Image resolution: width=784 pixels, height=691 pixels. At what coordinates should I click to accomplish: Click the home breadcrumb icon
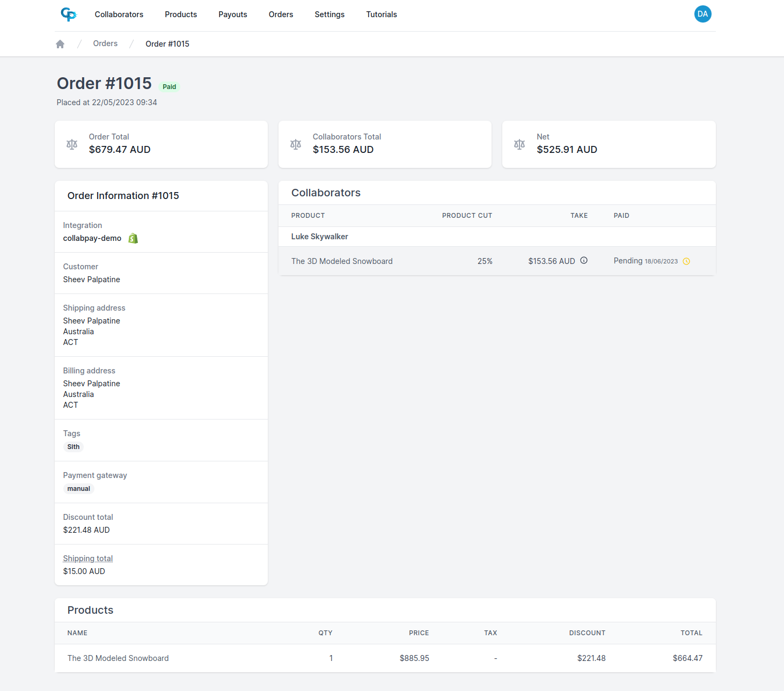tap(60, 43)
